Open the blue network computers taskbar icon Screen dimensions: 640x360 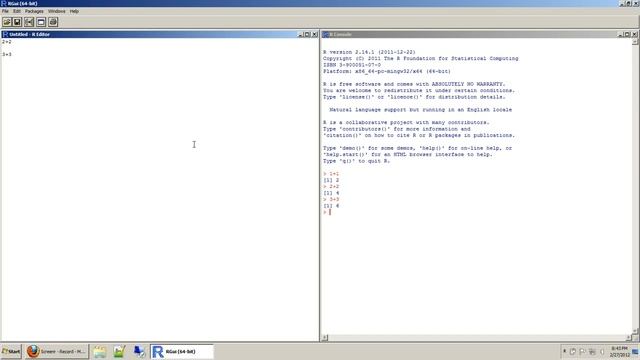(x=139, y=351)
